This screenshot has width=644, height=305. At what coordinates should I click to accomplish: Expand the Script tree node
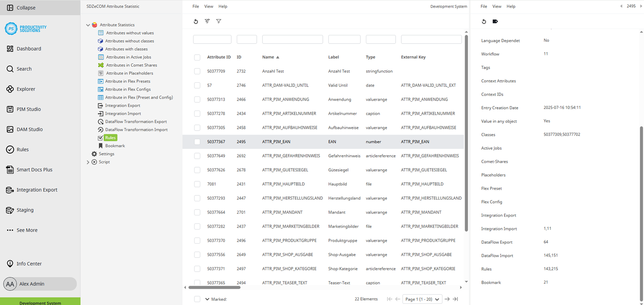click(88, 162)
